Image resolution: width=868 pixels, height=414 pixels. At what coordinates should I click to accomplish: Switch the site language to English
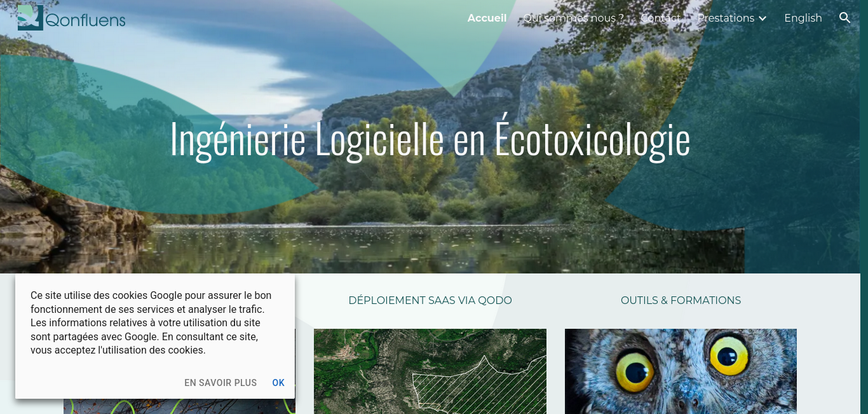coord(803,18)
